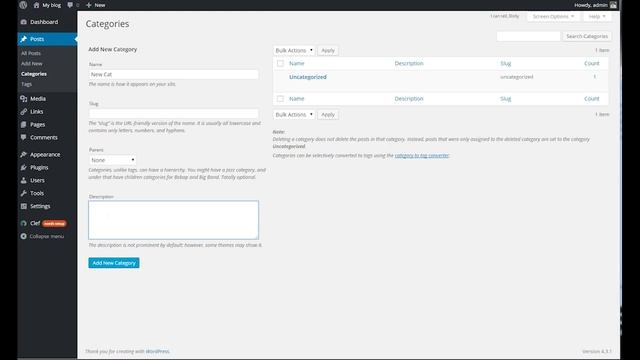Click the My blog home icon
Screen dimensions: 640x360
(36, 5)
